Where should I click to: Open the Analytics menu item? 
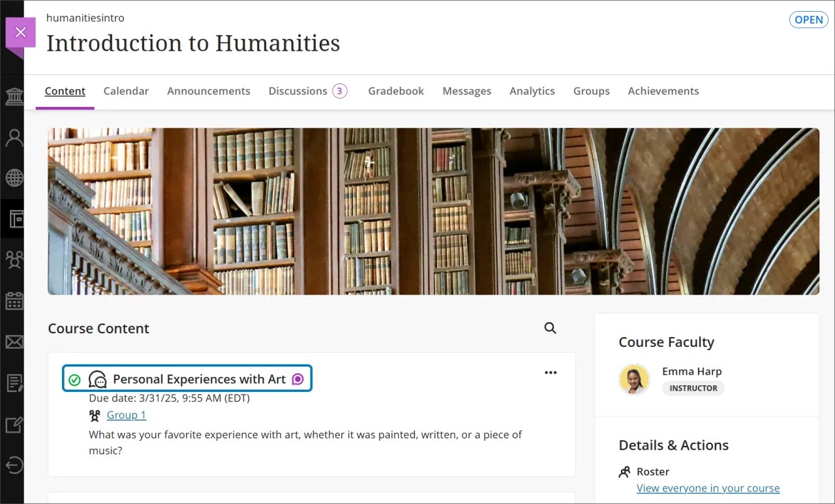(x=532, y=91)
